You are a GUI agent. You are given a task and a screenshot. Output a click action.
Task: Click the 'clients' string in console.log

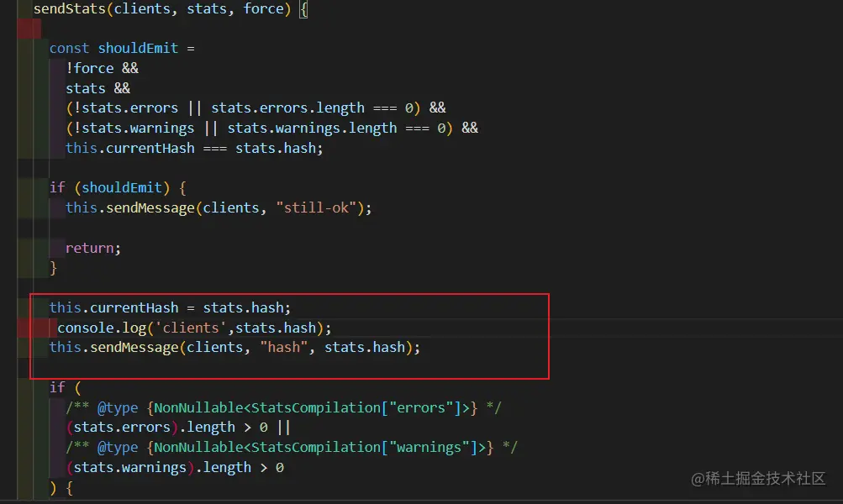[x=191, y=328]
